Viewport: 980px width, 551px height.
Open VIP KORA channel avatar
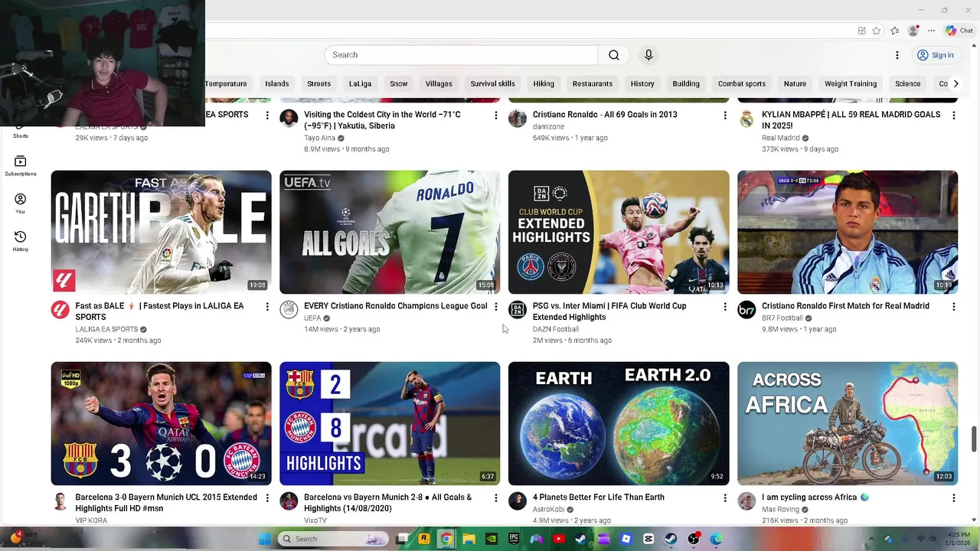tap(60, 500)
